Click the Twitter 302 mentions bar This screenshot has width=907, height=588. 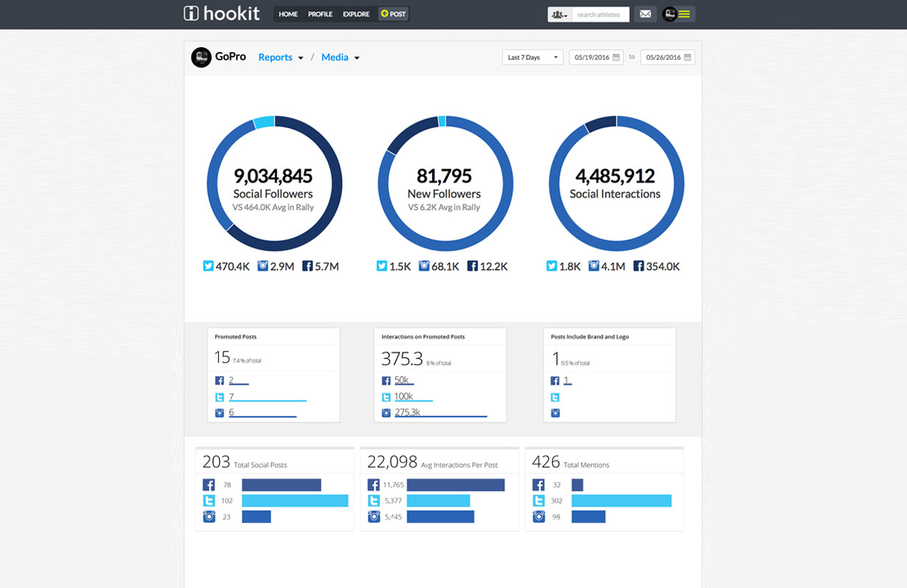621,501
